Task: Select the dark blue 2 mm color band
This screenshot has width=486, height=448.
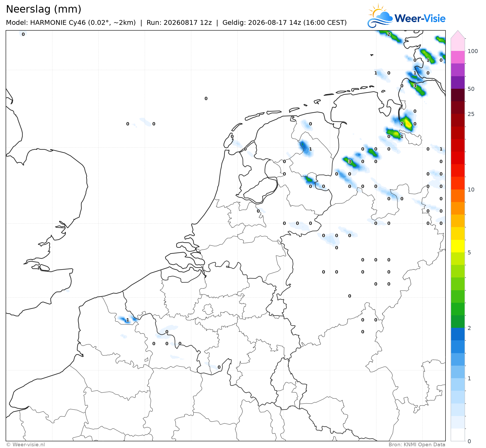Action: [458, 334]
